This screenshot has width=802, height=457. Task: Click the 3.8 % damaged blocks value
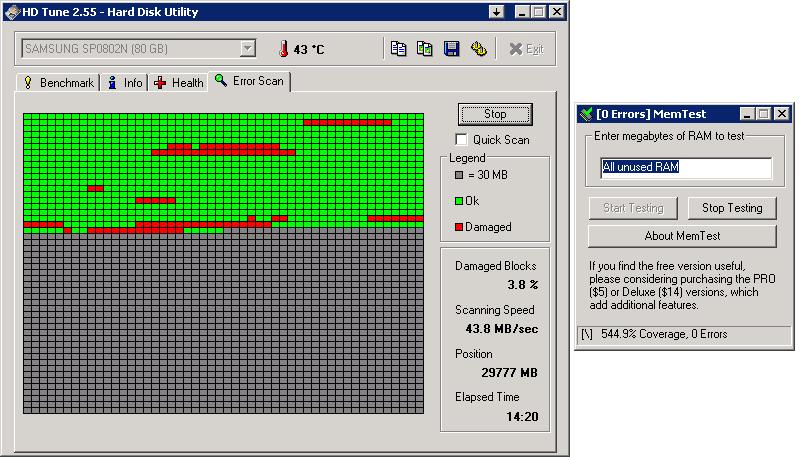point(522,285)
